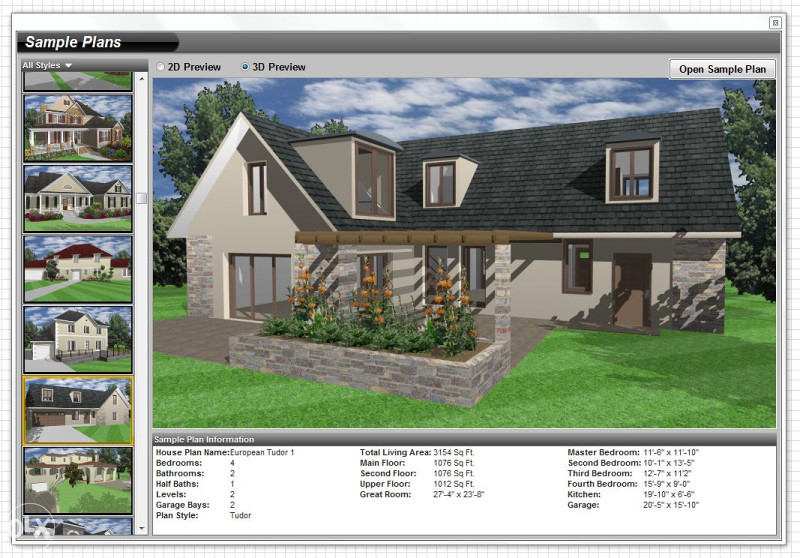Click the 'Master Bedroom:' label
The width and height of the screenshot is (800, 558).
tap(604, 452)
